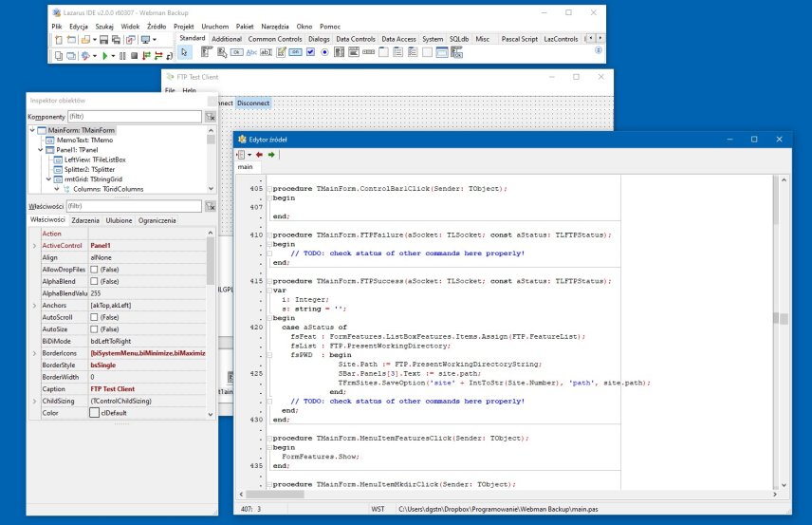Open the Narzędzia menu
This screenshot has height=525, width=812.
273,27
